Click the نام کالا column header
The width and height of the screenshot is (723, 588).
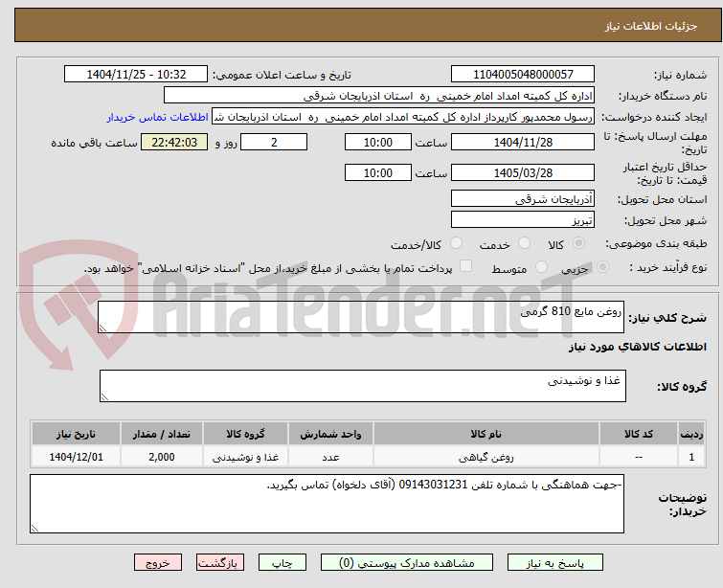[486, 434]
